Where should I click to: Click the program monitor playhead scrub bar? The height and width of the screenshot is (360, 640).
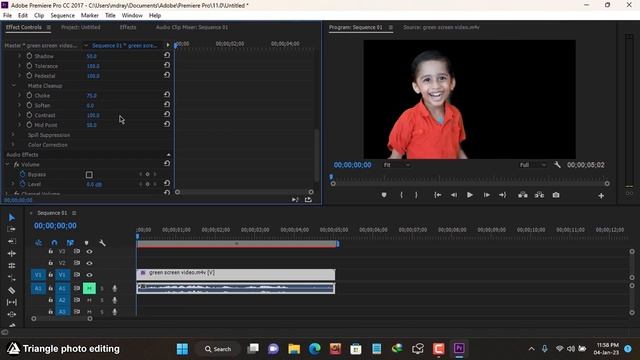[x=469, y=178]
